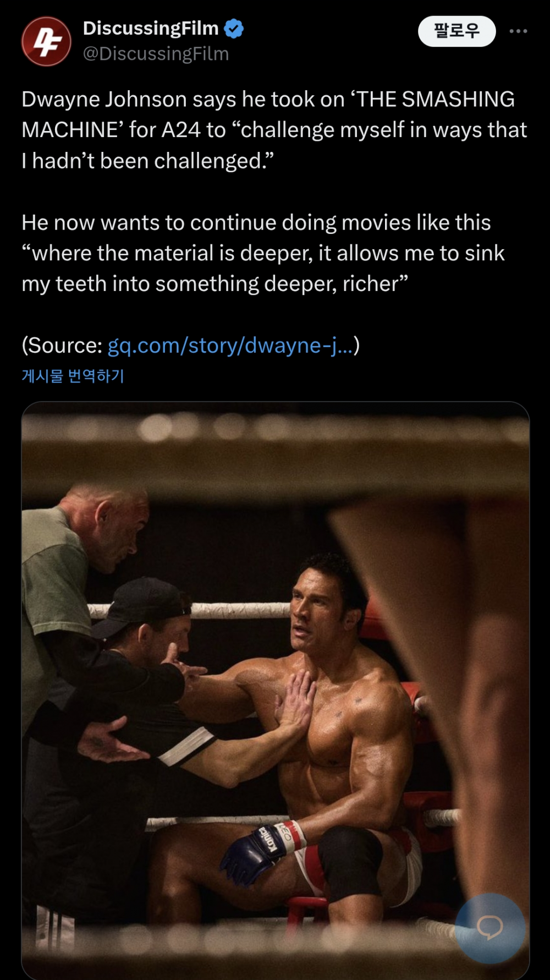Image resolution: width=550 pixels, height=980 pixels.
Task: Tap the @DiscussingFilm handle
Action: click(156, 54)
